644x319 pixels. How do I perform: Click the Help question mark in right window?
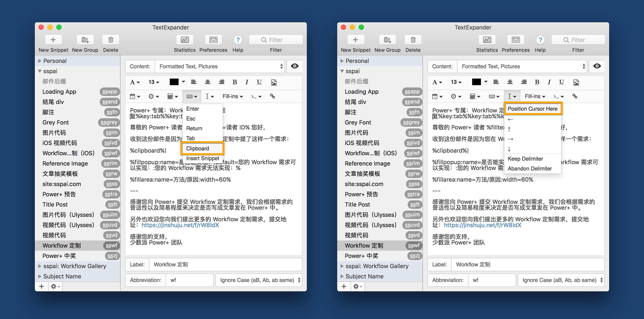click(x=540, y=40)
